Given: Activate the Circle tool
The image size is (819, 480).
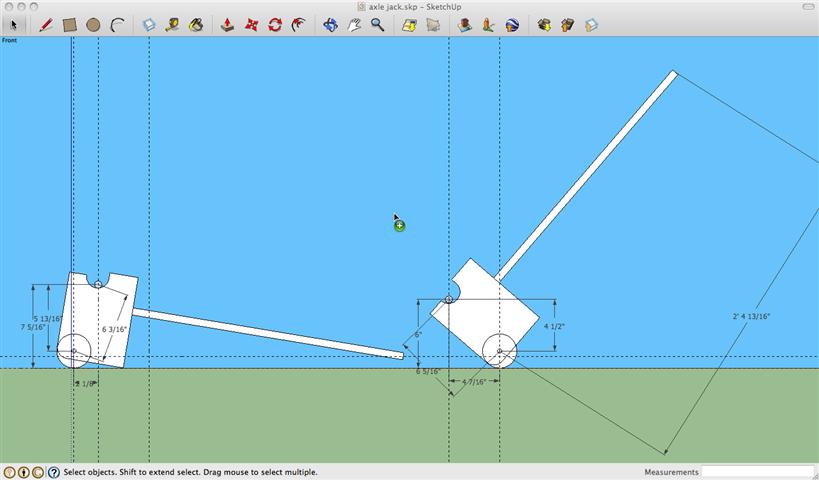Looking at the screenshot, I should (x=93, y=25).
